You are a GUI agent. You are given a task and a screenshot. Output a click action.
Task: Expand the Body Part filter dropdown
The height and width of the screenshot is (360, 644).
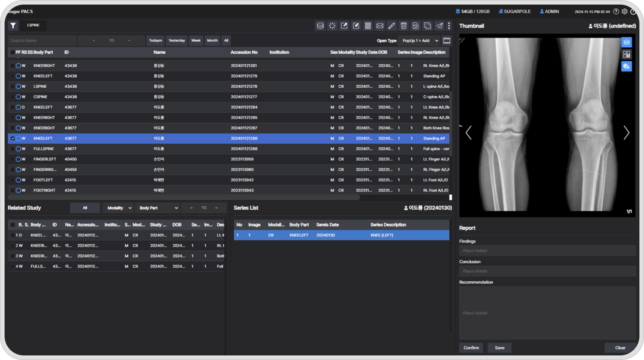coord(157,208)
